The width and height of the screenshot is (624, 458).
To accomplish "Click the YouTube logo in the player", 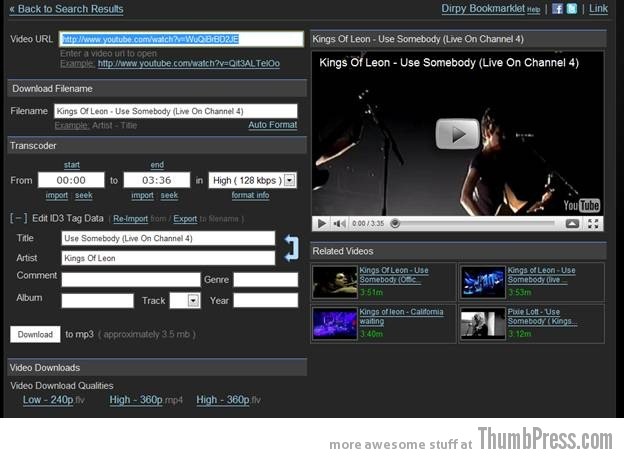I will pos(581,205).
